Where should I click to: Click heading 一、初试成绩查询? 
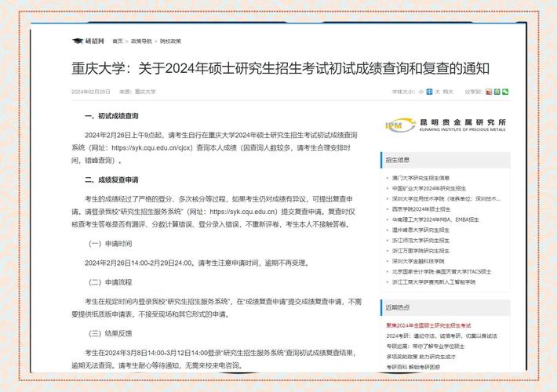[x=111, y=116]
